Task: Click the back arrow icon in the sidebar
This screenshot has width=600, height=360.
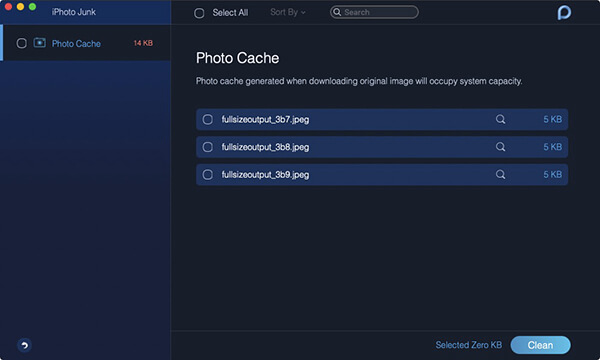Action: 24,345
